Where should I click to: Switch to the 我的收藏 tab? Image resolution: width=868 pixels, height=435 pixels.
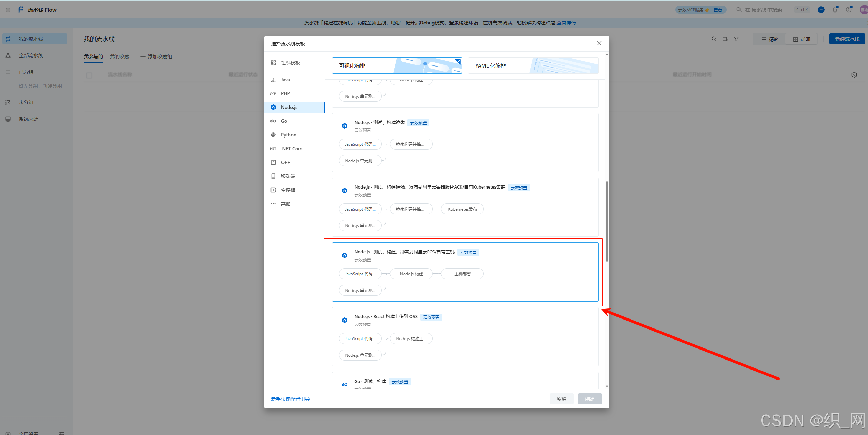pyautogui.click(x=120, y=57)
